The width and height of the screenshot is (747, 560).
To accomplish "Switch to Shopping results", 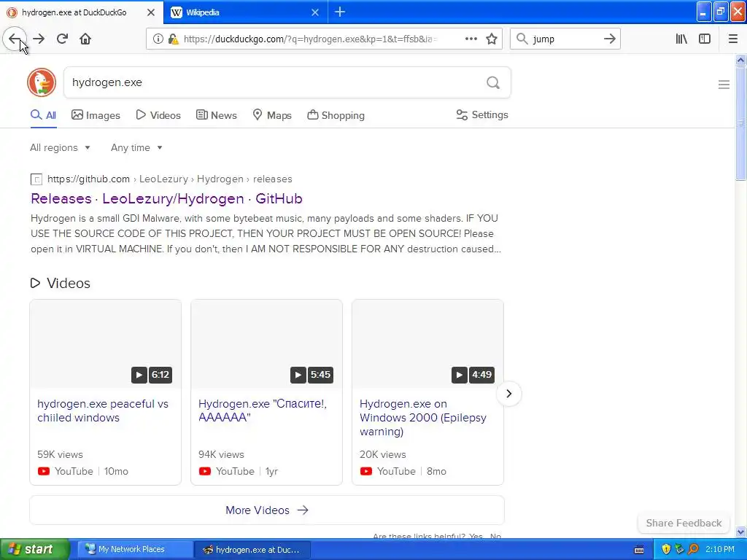I will click(x=336, y=114).
